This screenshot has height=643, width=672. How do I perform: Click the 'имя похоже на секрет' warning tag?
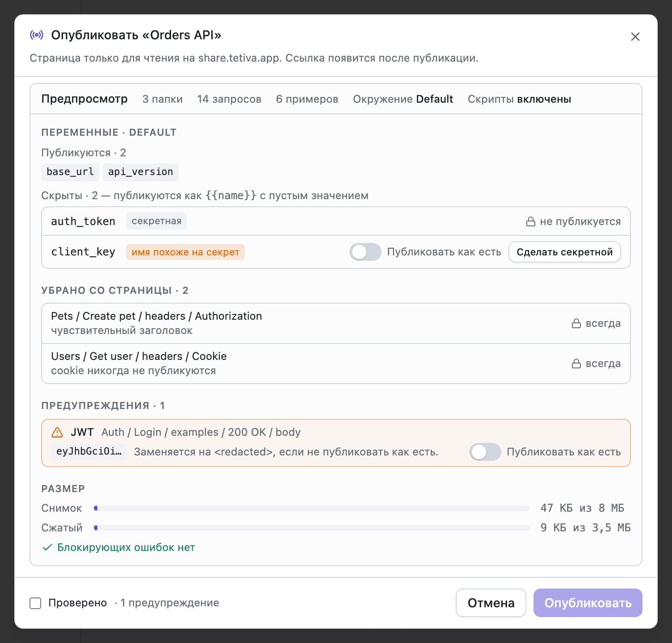pyautogui.click(x=185, y=252)
